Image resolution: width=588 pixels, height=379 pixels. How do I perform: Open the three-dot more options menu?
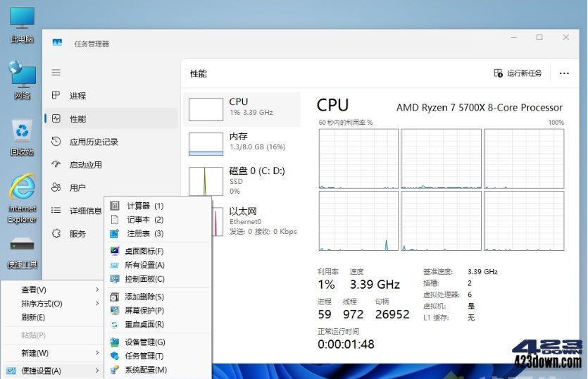click(564, 73)
